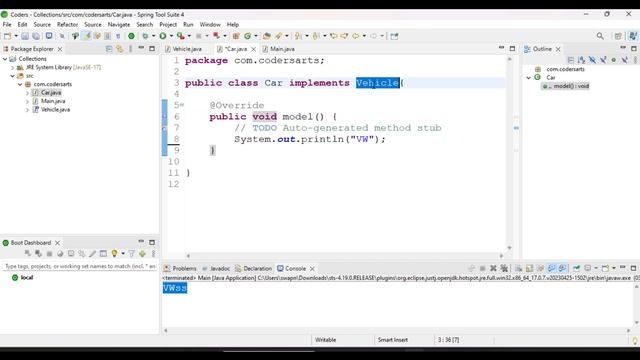The height and width of the screenshot is (360, 640).
Task: Click the Debug bug toolbar icon
Action: [145, 36]
